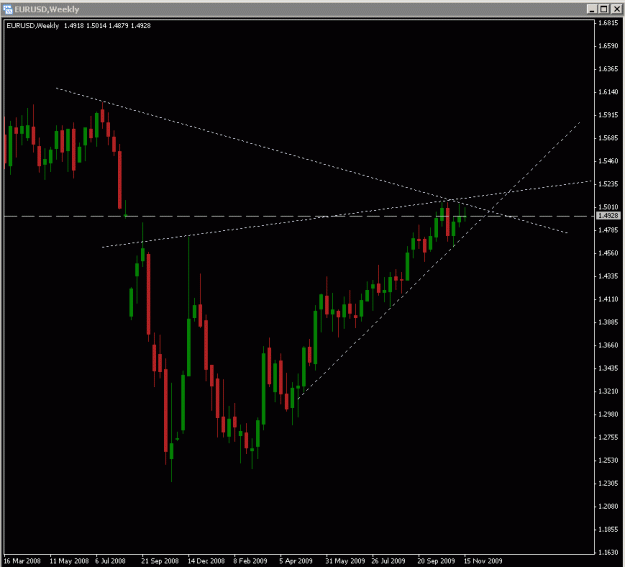Screen dimensions: 625x567
Task: Click the 1.5235 price scale label
Action: click(x=608, y=184)
